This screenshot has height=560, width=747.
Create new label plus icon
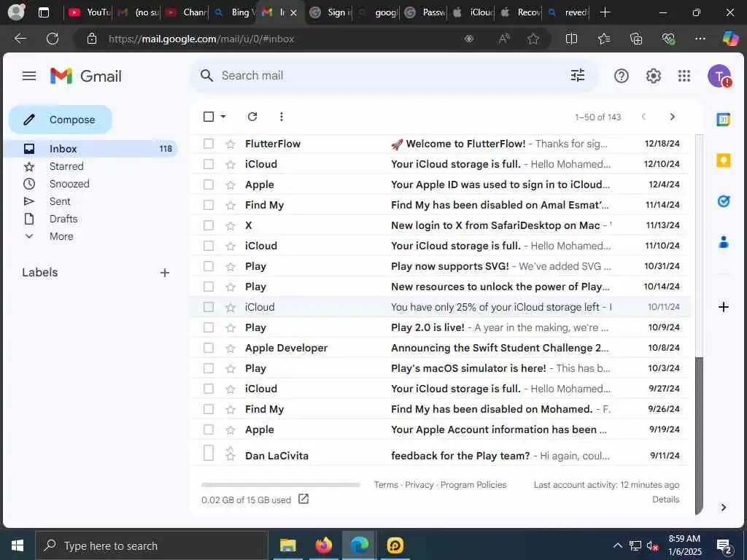(165, 273)
